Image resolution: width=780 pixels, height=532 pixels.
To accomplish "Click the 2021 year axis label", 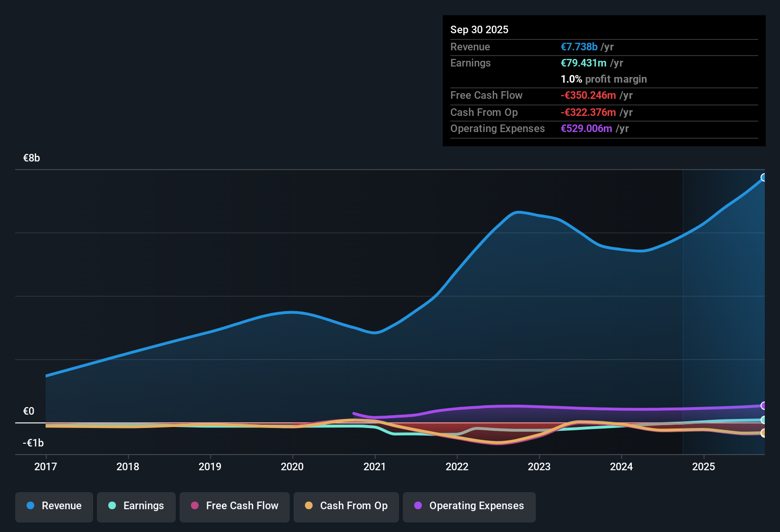I will click(375, 467).
